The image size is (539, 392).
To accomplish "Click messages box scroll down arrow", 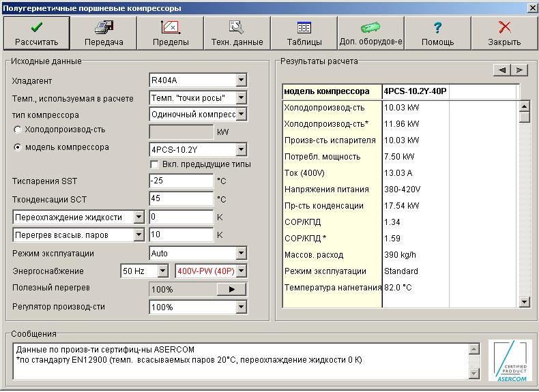I will [474, 373].
